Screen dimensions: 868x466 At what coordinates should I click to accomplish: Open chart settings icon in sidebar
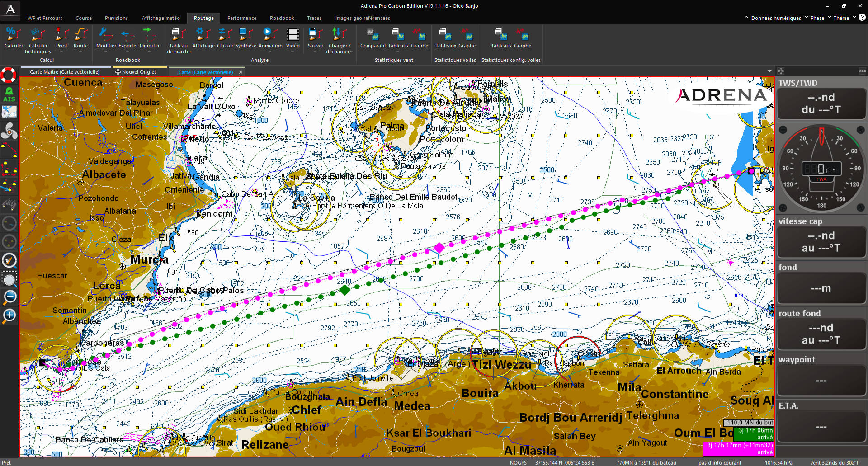pyautogui.click(x=9, y=112)
